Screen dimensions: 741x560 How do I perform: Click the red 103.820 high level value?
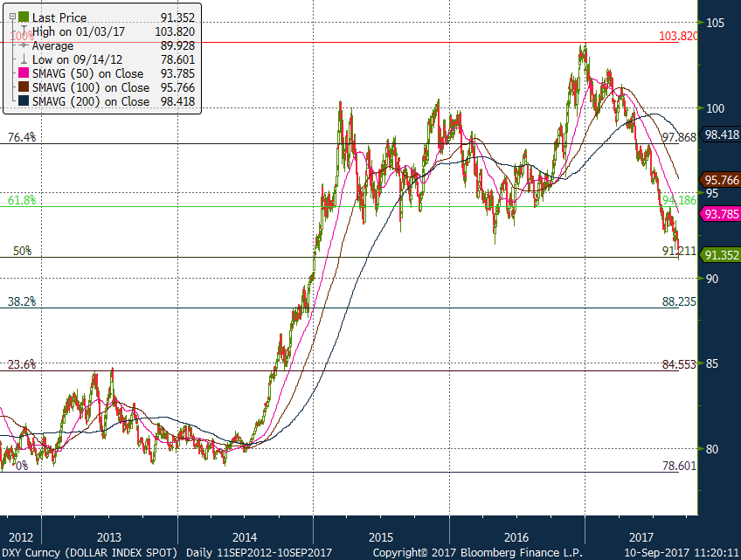[x=678, y=36]
